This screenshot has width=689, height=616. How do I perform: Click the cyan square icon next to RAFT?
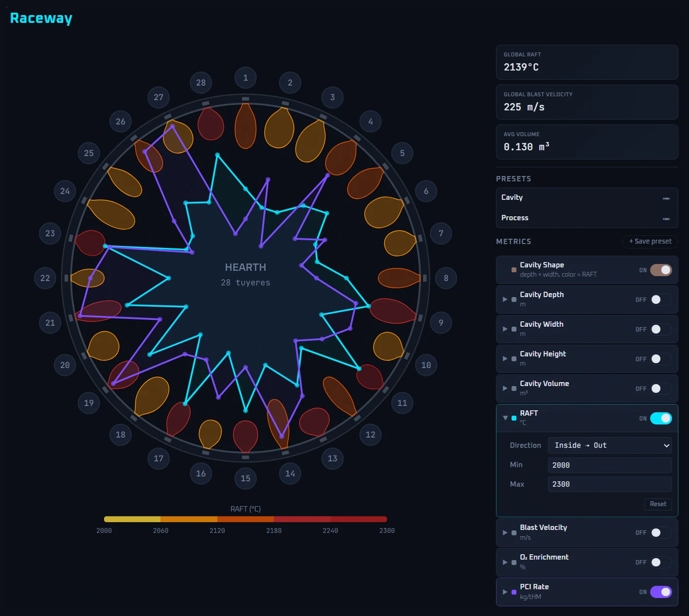coord(513,418)
